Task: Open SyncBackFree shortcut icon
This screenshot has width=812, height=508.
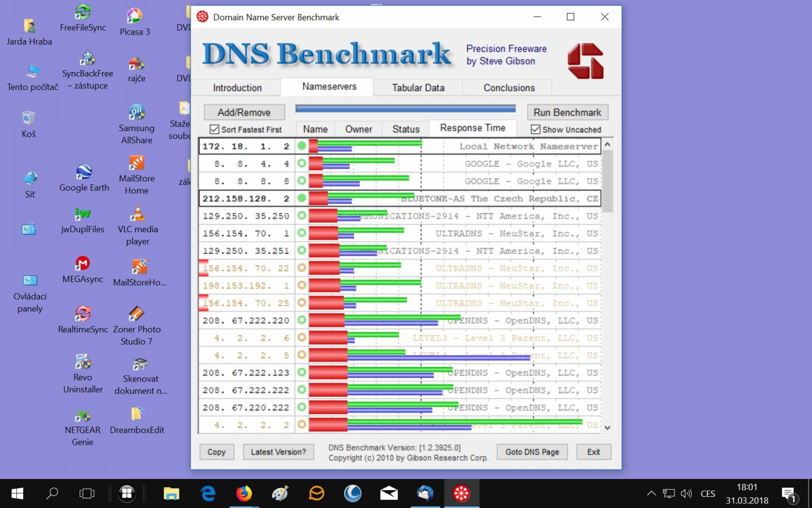Action: pyautogui.click(x=87, y=70)
